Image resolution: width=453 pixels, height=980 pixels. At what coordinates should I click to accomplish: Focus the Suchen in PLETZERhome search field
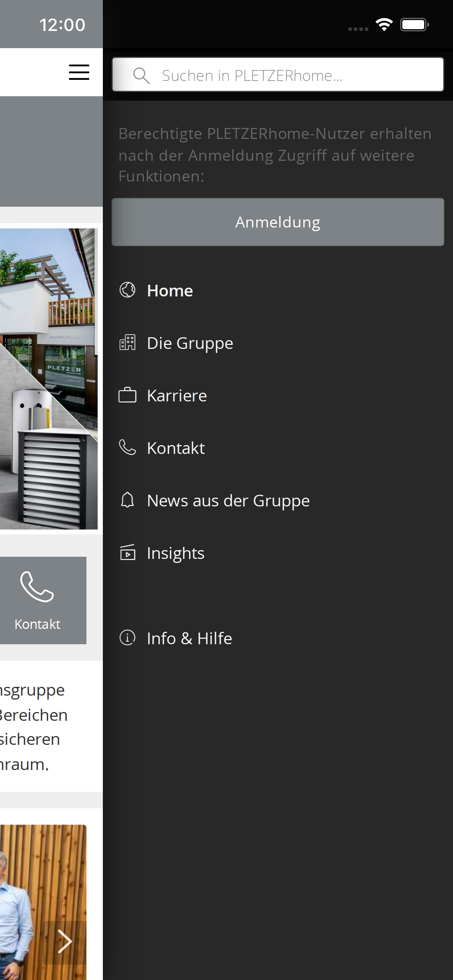(x=278, y=75)
